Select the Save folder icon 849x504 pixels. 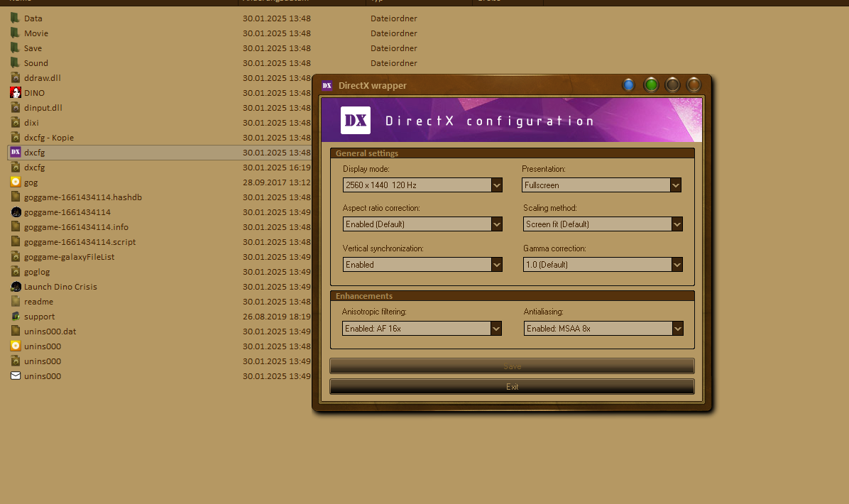click(x=15, y=48)
